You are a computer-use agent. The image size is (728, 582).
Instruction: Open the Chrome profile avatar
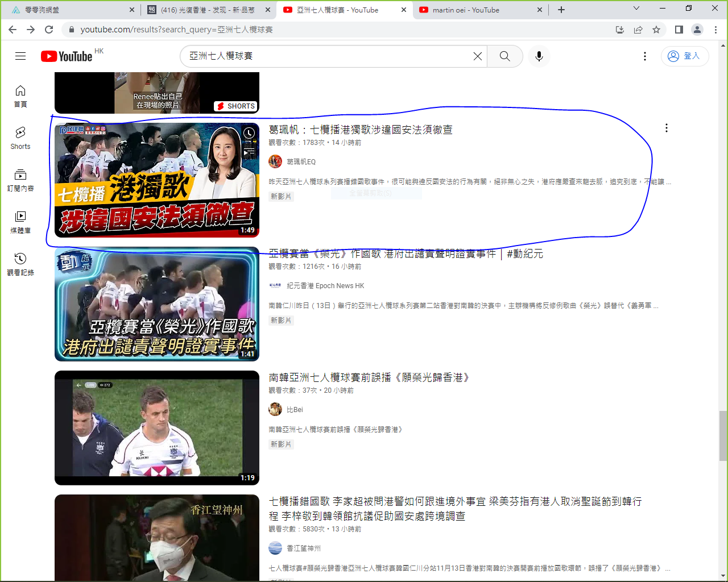[697, 30]
